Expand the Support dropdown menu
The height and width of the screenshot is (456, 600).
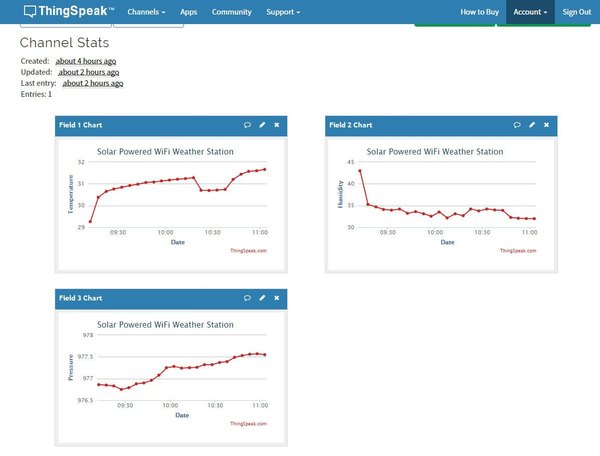tap(283, 12)
